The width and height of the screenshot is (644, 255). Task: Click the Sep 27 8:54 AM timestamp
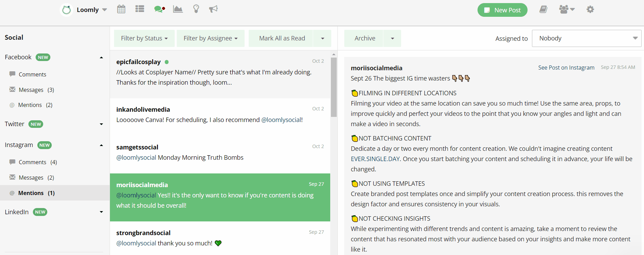(x=618, y=67)
